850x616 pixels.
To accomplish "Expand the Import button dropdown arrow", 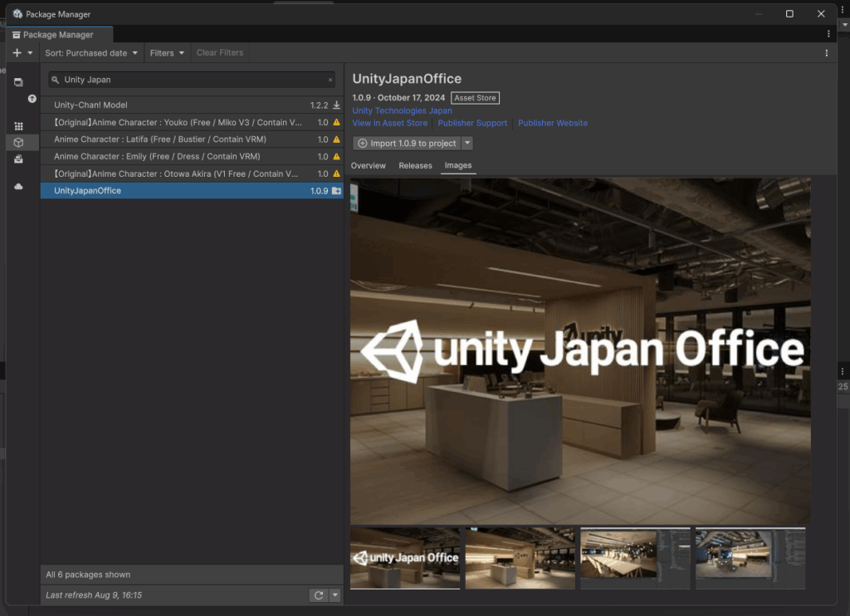I will (467, 143).
